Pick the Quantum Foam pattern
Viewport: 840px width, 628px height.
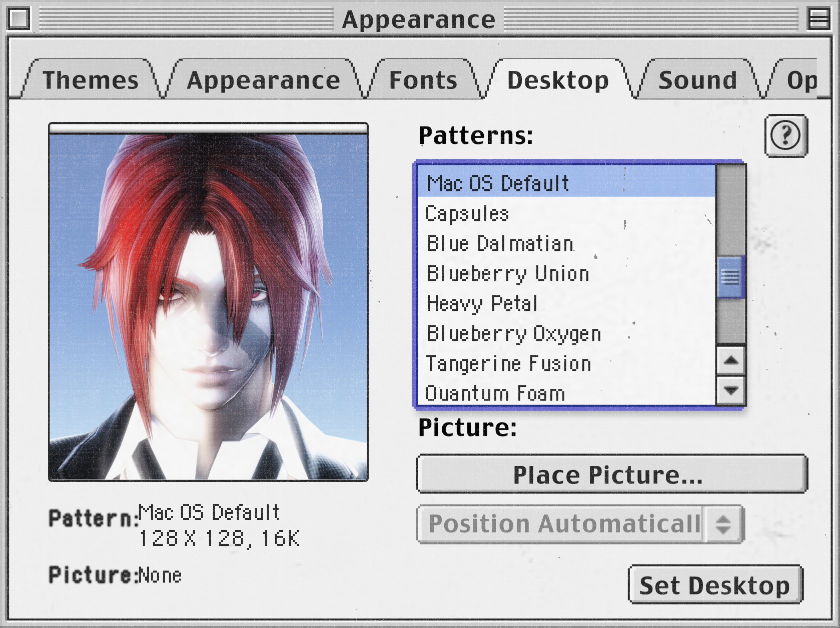point(567,392)
